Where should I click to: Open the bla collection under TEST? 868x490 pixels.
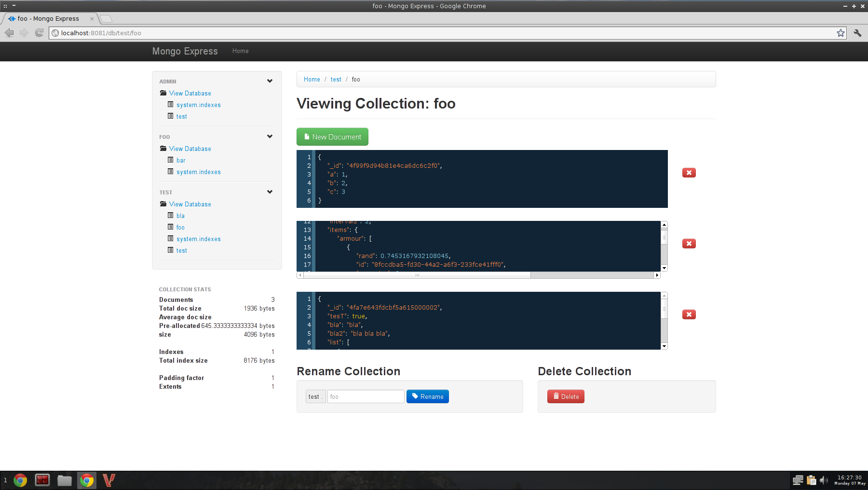tap(180, 216)
